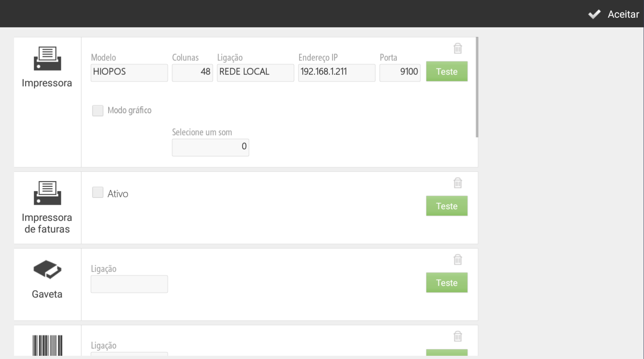Delete the Impressora device via trash icon
The image size is (644, 359).
pyautogui.click(x=458, y=48)
